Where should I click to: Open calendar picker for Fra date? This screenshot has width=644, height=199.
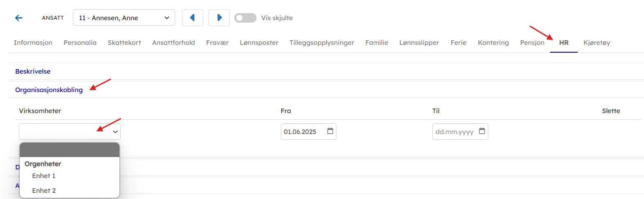tap(330, 131)
